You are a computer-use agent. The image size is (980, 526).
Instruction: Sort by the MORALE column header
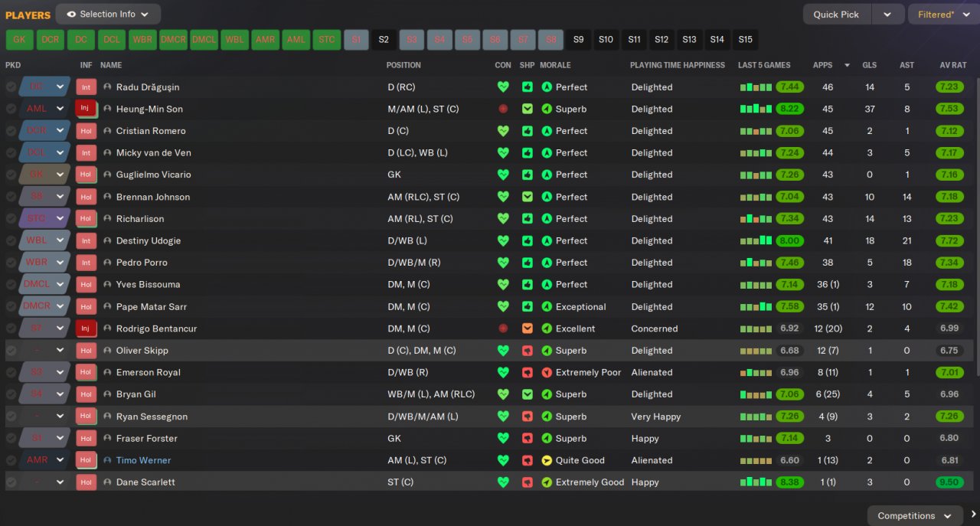click(x=555, y=65)
